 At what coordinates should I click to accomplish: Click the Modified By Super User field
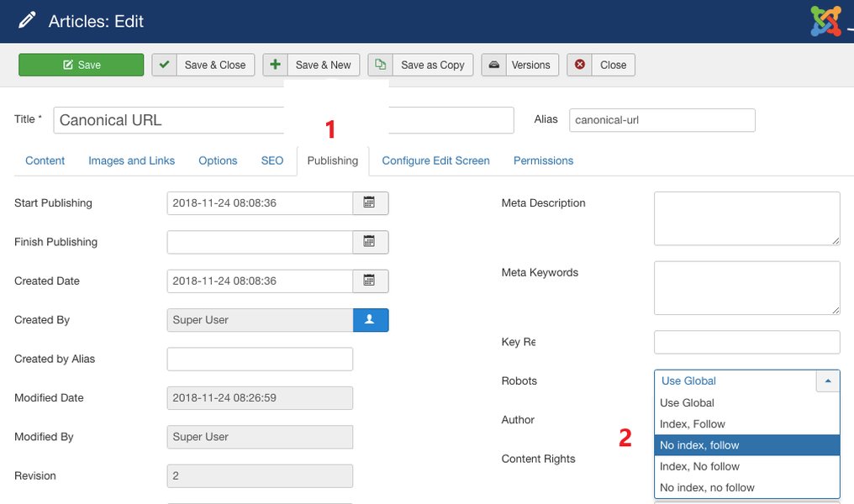tap(260, 437)
